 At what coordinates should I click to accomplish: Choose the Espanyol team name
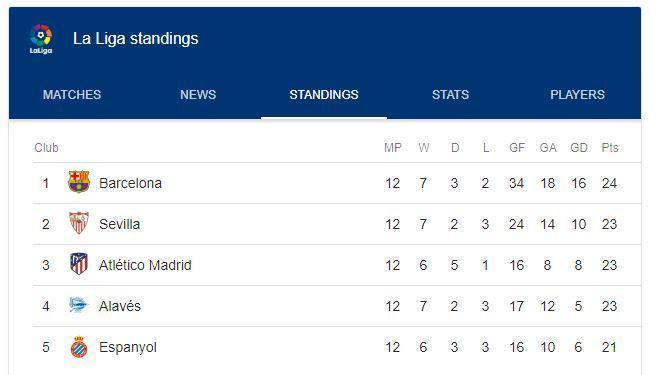[128, 348]
